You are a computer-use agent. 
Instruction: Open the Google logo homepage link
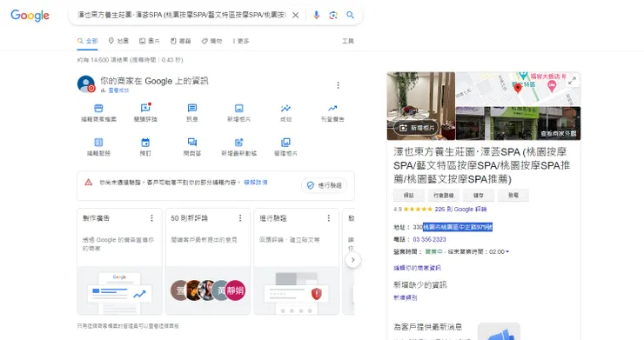point(30,15)
